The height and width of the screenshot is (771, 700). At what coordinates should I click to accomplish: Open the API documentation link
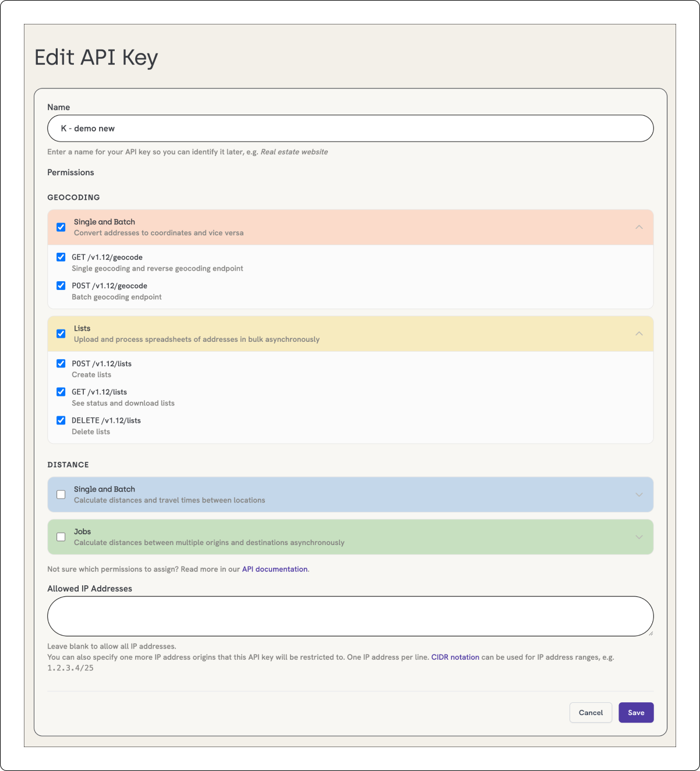pos(275,569)
